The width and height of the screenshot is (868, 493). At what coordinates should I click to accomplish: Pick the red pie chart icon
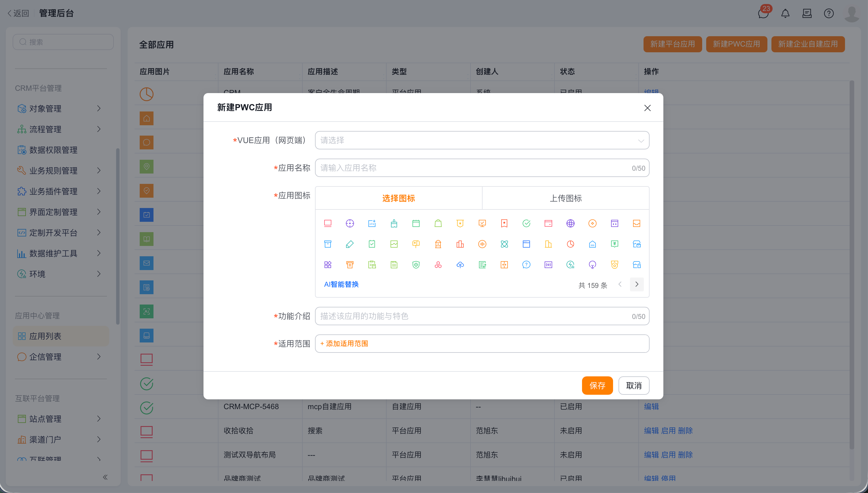(570, 244)
